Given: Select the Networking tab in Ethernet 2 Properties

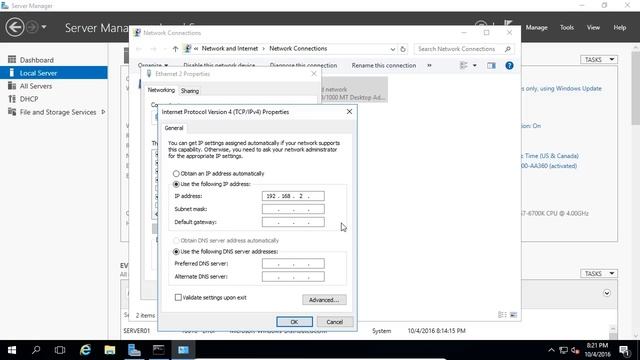Looking at the screenshot, I should coord(161,90).
